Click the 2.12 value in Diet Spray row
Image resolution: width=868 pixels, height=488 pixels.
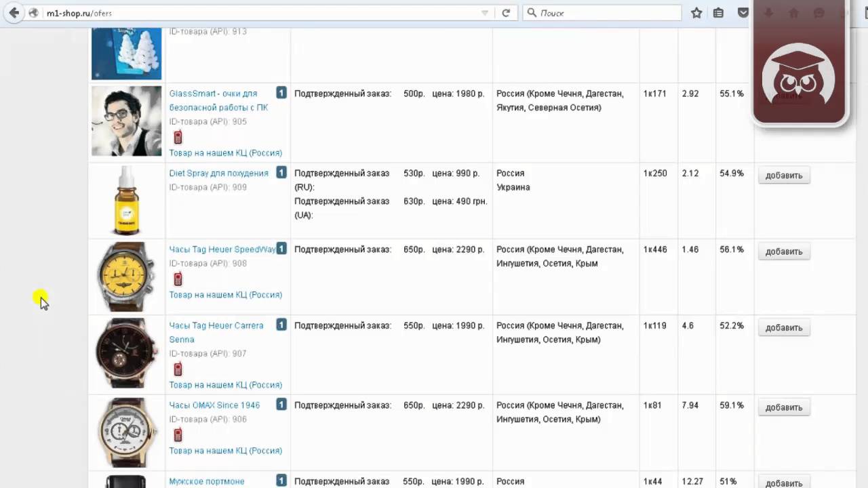point(690,174)
